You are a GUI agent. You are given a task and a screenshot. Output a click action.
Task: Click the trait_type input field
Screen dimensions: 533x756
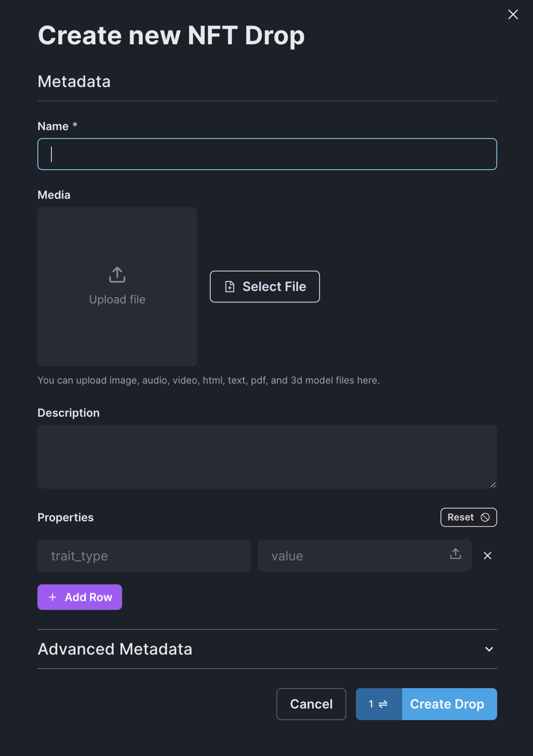tap(144, 556)
